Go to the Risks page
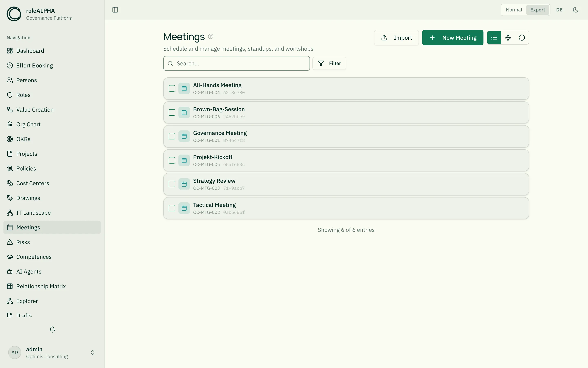The width and height of the screenshot is (588, 368). pos(52,242)
